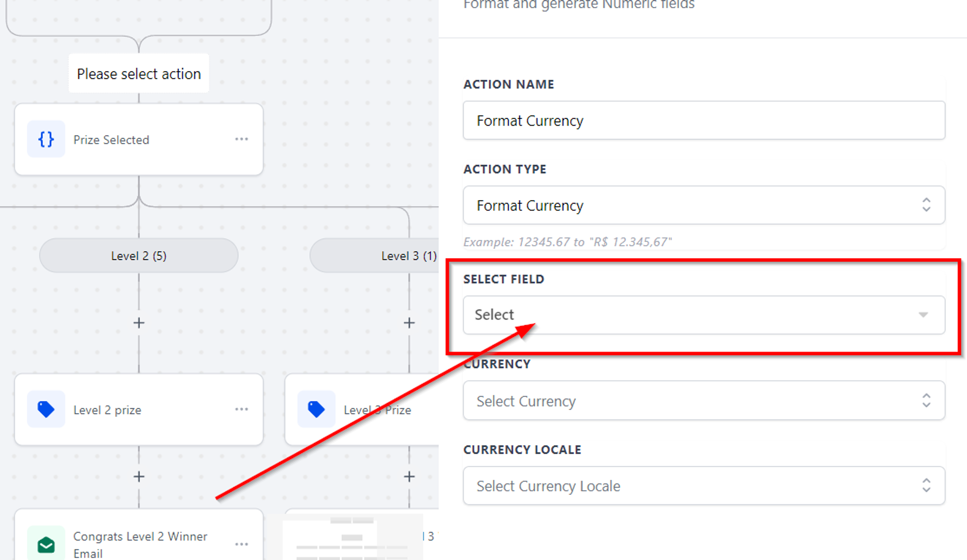967x560 pixels.
Task: Open Level 2 prize three-dot menu
Action: (241, 409)
